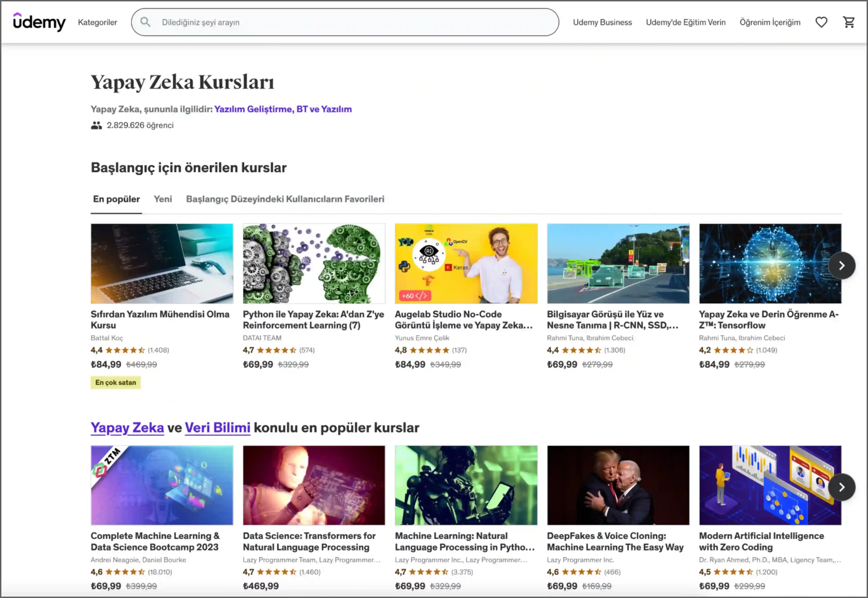Click DeepFakes & Voice Cloning title
This screenshot has width=868, height=598.
coord(615,541)
